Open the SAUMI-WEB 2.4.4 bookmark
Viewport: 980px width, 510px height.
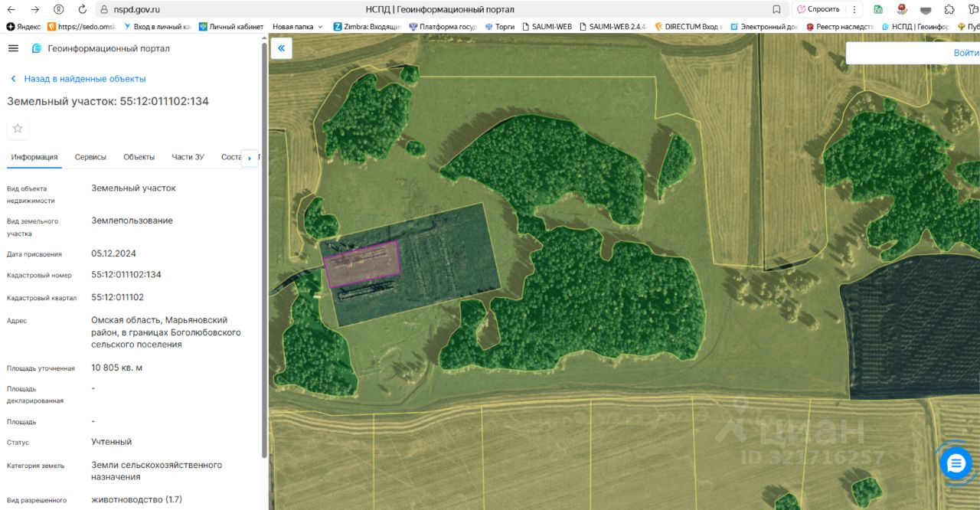pyautogui.click(x=612, y=26)
